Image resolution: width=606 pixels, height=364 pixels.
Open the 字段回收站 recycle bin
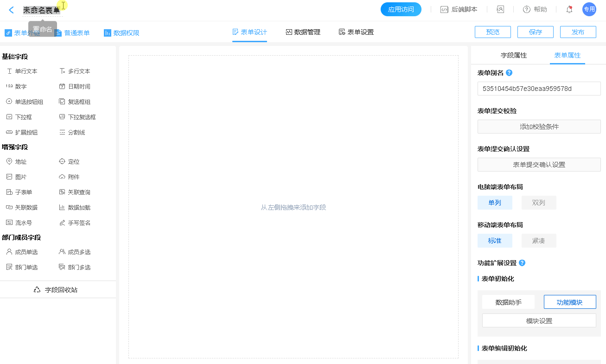coord(56,290)
